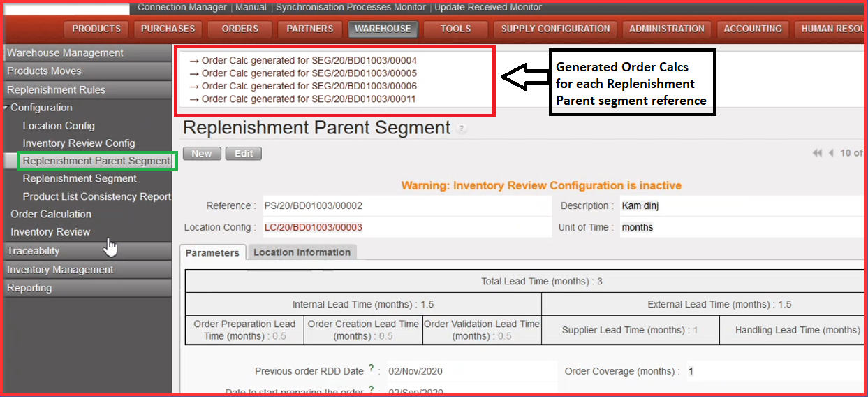Click the Order Creation Lead Time cell
Screen dimensions: 868x397
click(x=363, y=330)
